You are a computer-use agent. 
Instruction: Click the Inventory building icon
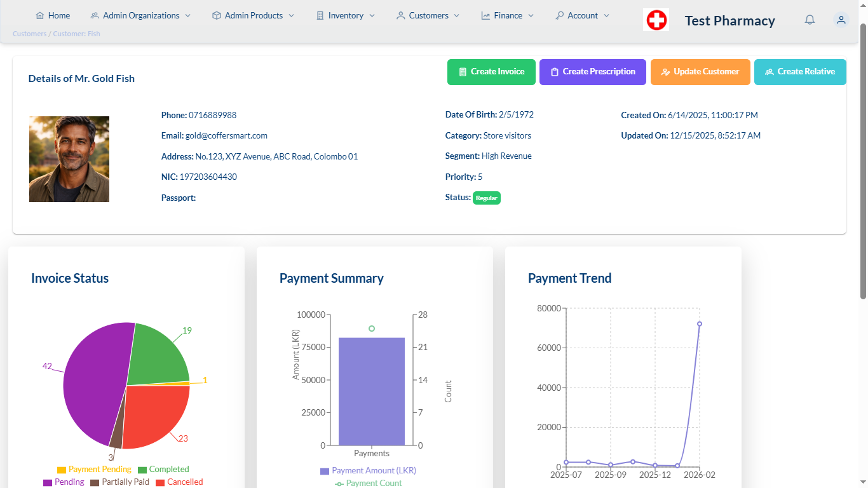(x=320, y=15)
